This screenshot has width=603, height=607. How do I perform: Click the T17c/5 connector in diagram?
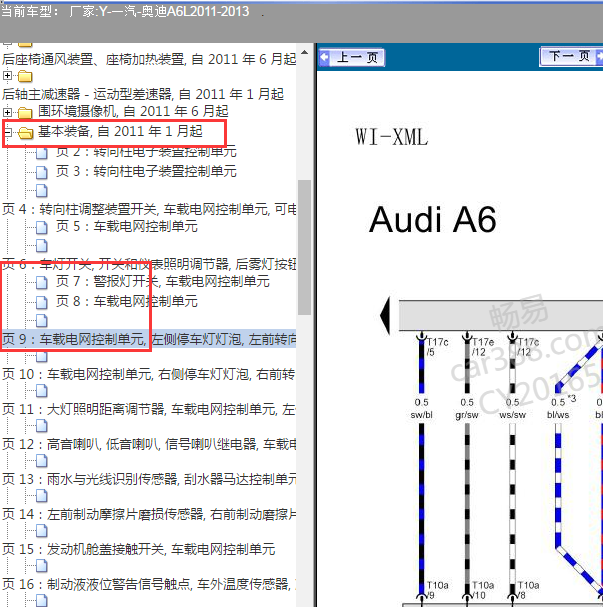point(437,347)
